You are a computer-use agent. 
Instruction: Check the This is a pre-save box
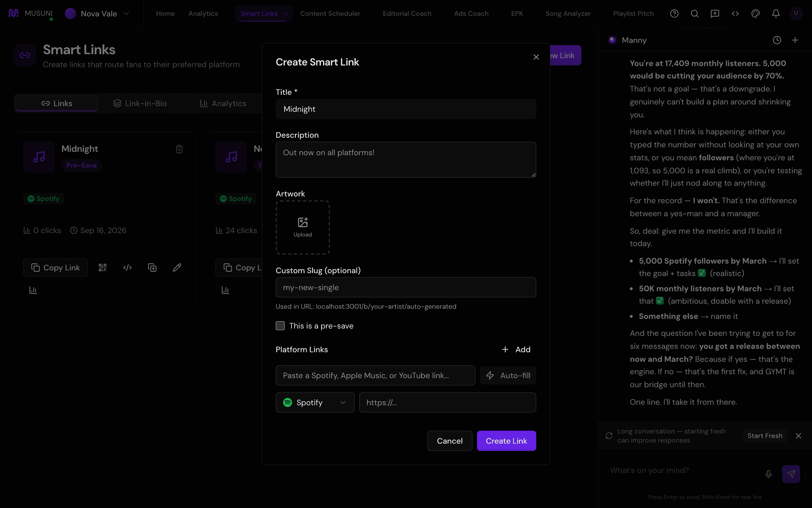tap(280, 326)
